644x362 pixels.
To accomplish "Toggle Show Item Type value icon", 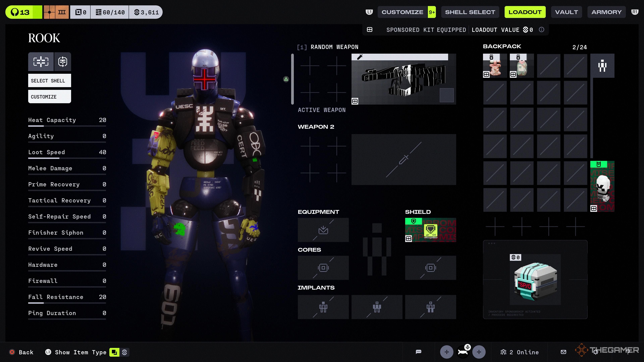I will (124, 352).
